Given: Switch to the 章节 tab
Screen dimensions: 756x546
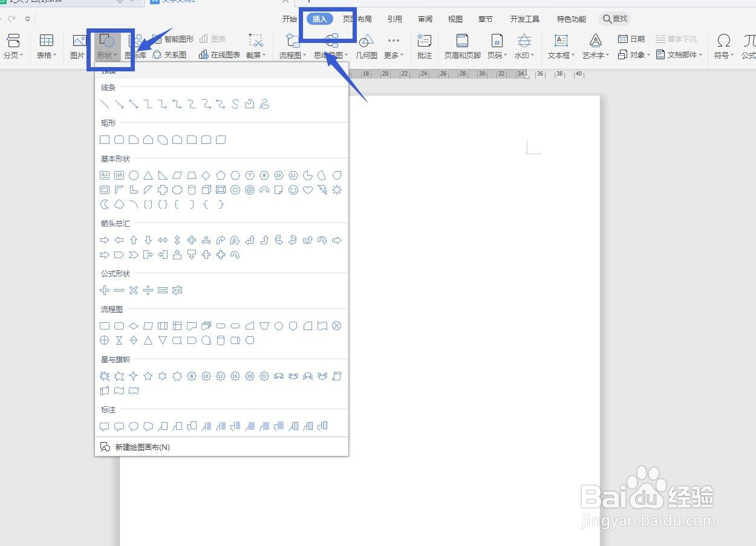Looking at the screenshot, I should [x=486, y=19].
